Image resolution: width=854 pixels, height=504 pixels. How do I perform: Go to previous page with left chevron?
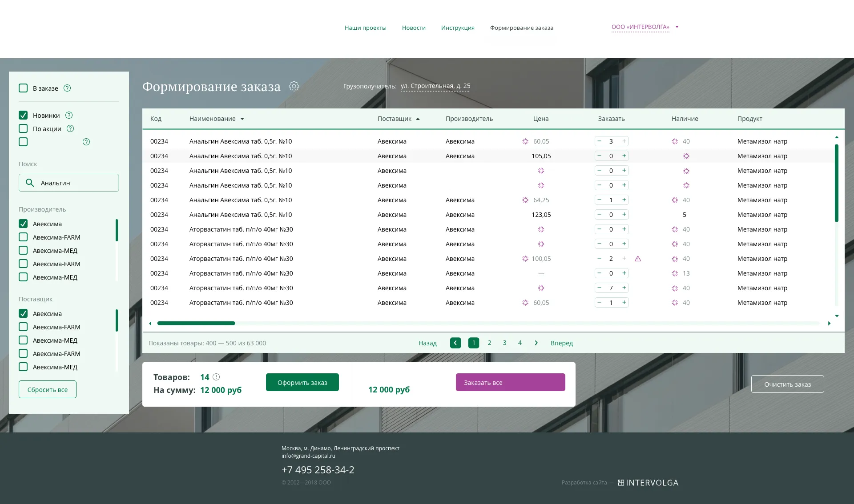tap(455, 343)
